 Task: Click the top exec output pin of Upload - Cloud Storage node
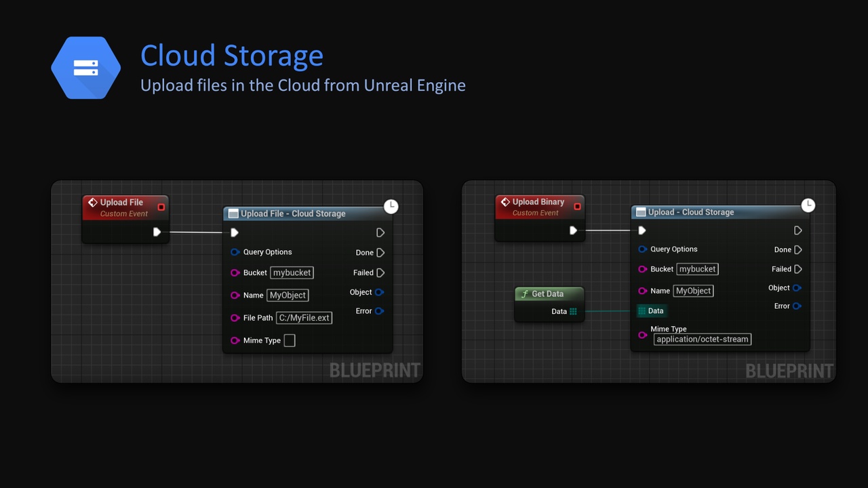click(798, 230)
